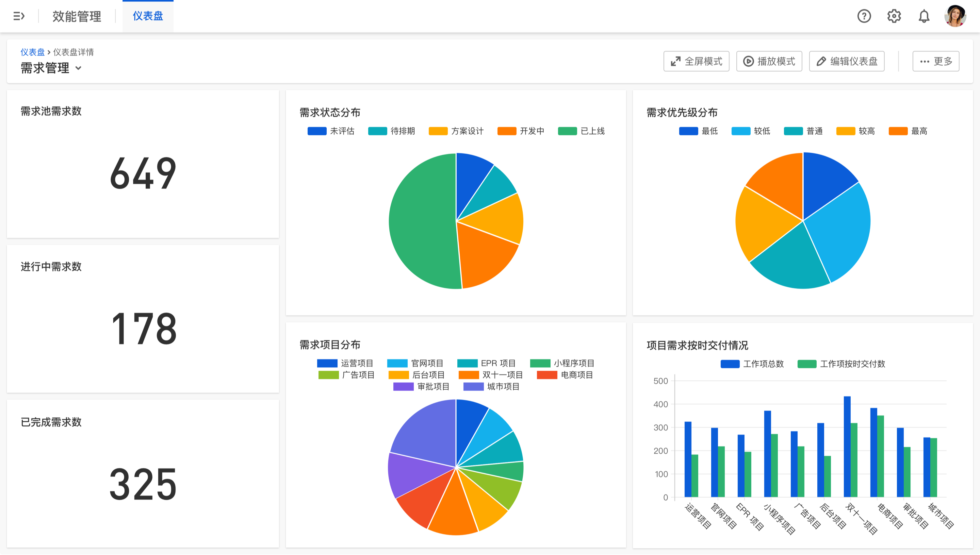This screenshot has height=555, width=980.
Task: Toggle 小程序项目 legend item
Action: pos(562,363)
